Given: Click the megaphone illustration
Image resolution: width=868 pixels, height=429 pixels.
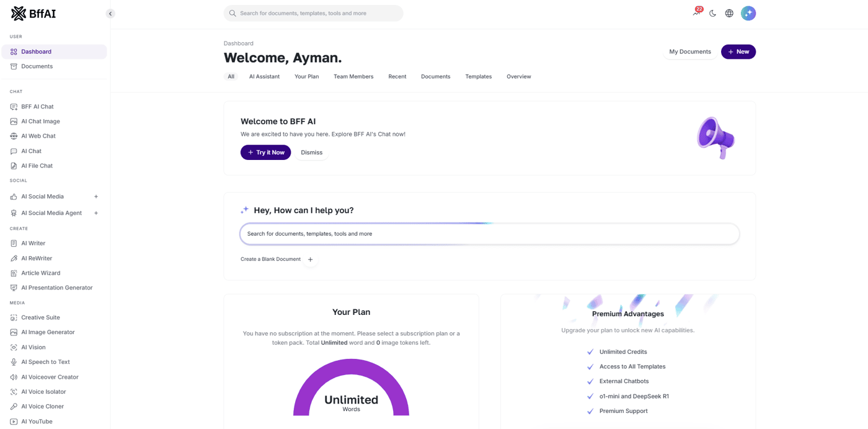Looking at the screenshot, I should point(715,138).
